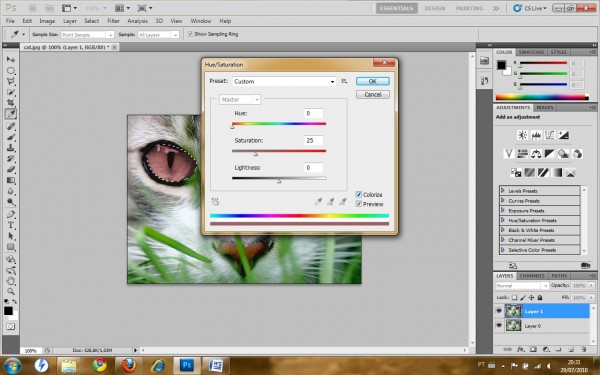Add a Brightness/Contrast adjustment

pyautogui.click(x=522, y=135)
